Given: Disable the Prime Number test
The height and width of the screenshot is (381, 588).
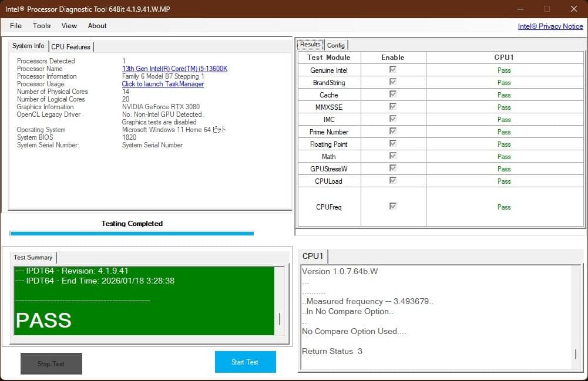Looking at the screenshot, I should 392,132.
